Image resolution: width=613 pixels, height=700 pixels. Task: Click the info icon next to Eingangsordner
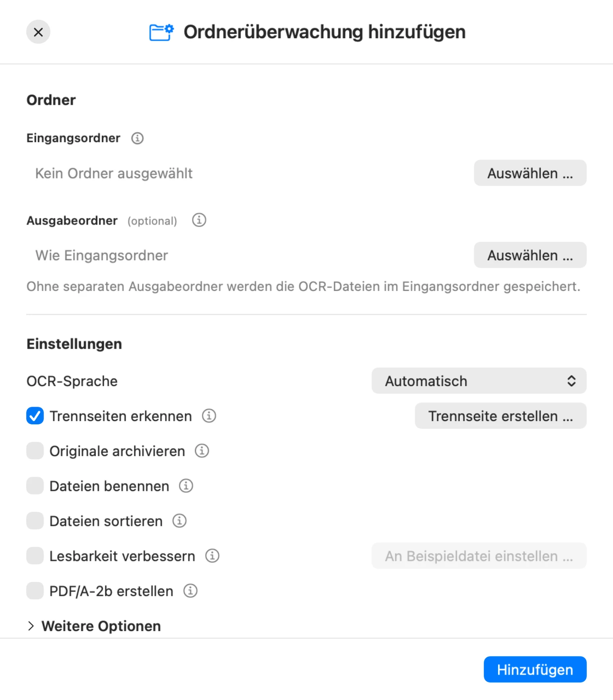138,138
